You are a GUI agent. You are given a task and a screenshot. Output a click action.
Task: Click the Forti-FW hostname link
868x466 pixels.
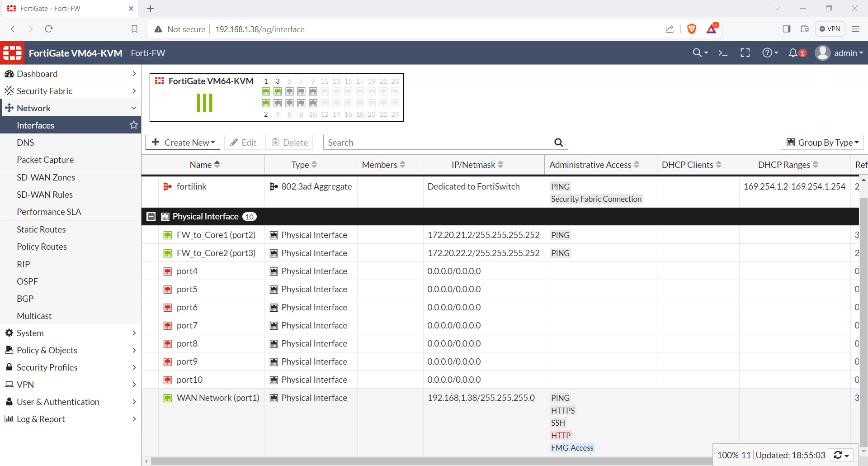click(148, 53)
